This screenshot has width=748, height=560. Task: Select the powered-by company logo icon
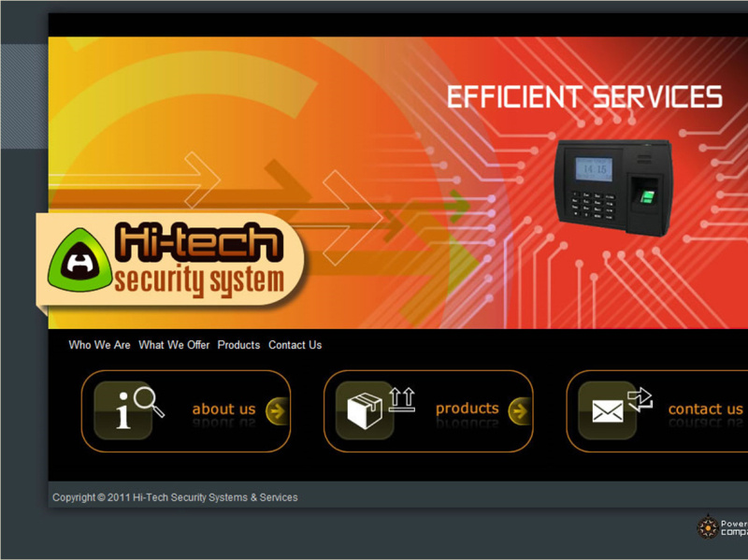[x=708, y=526]
